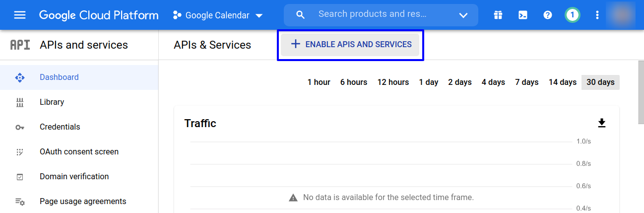Open the Credentials page
The image size is (644, 213).
tap(60, 127)
